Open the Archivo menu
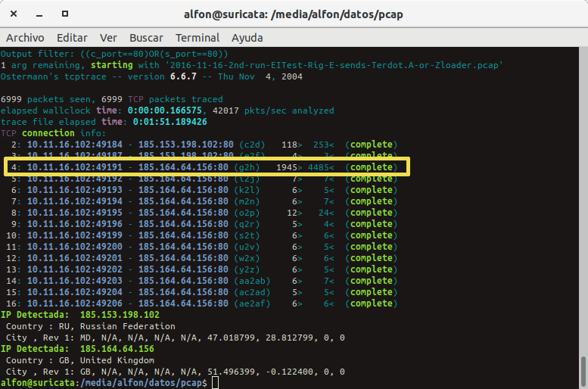 (x=25, y=38)
